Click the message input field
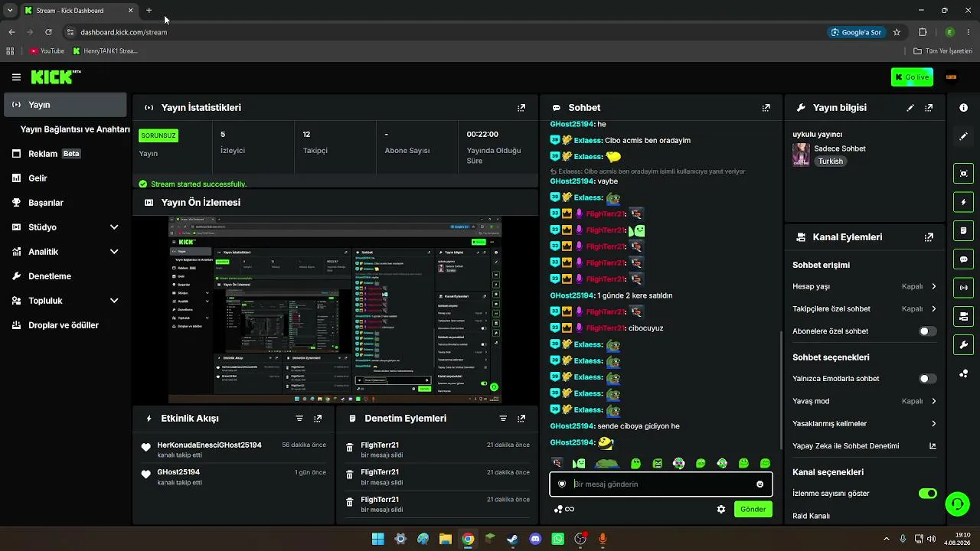980x551 pixels. click(661, 484)
